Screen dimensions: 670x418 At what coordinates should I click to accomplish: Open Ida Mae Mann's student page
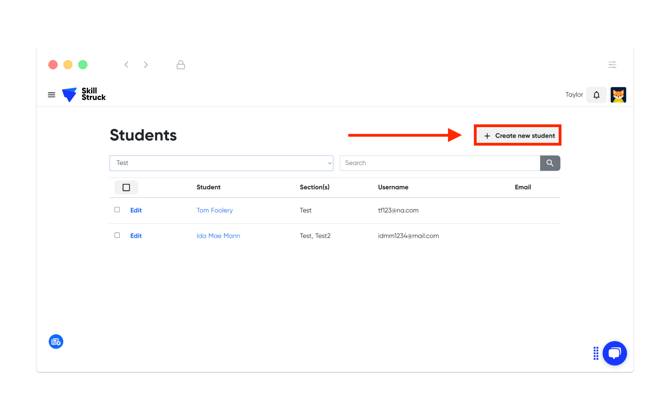click(x=218, y=236)
